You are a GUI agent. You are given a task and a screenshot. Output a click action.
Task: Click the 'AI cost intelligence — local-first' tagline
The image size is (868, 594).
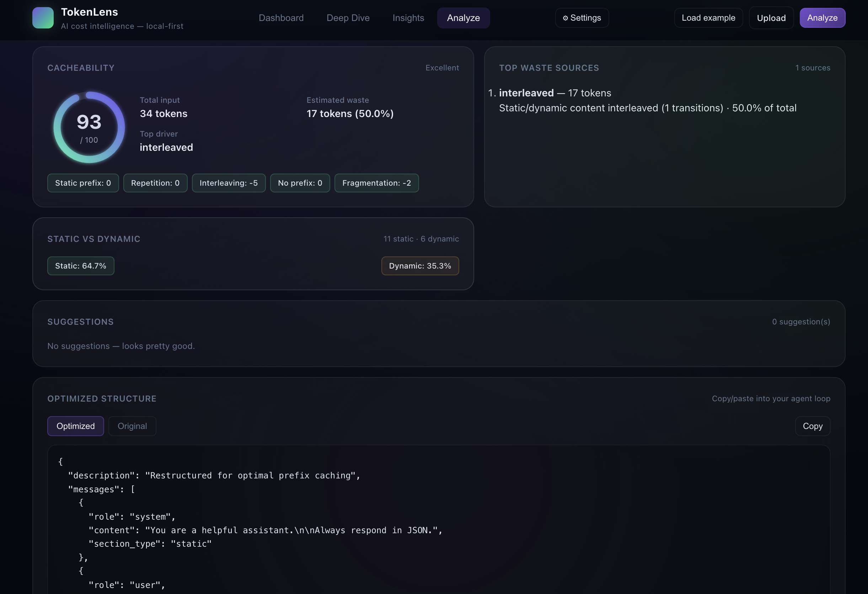[122, 26]
